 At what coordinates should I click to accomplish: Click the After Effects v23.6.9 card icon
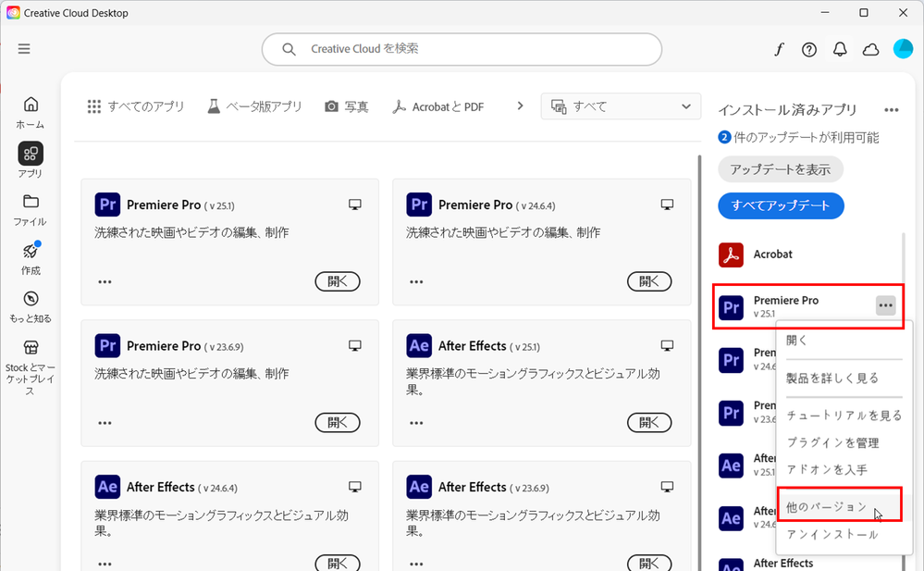419,487
